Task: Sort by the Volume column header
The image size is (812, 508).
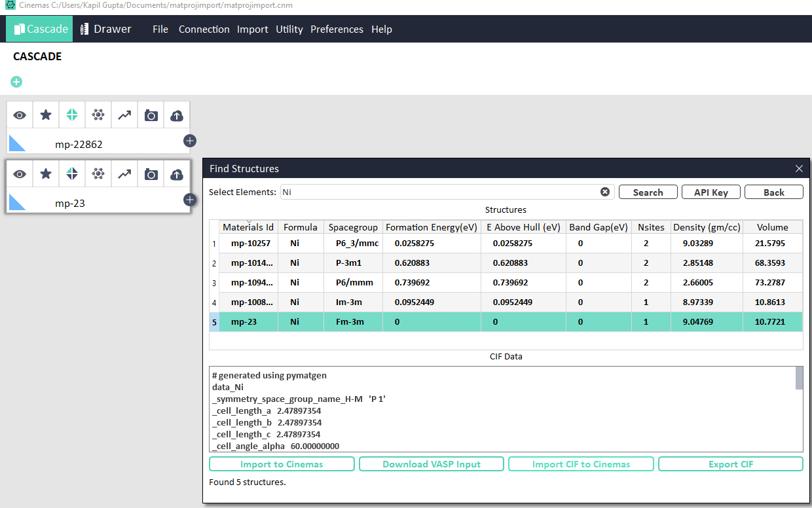Action: point(773,227)
